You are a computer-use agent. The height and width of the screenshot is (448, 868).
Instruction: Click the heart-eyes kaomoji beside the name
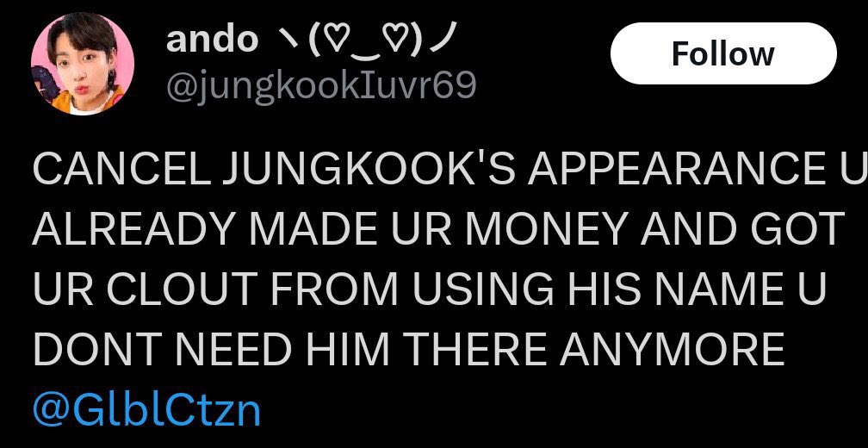[365, 40]
